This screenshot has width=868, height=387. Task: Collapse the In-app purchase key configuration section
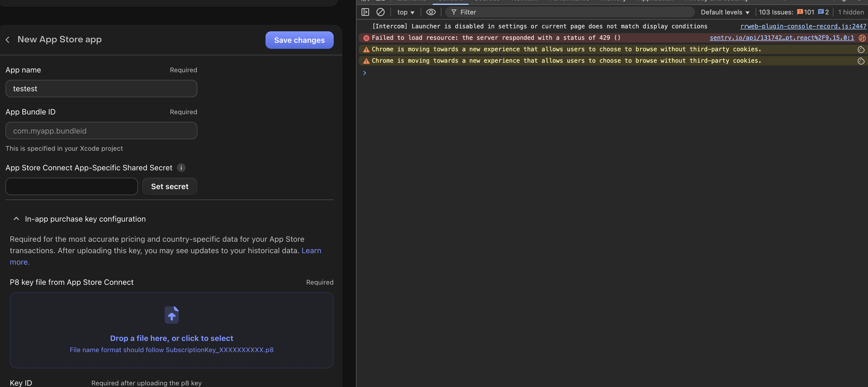pyautogui.click(x=16, y=219)
